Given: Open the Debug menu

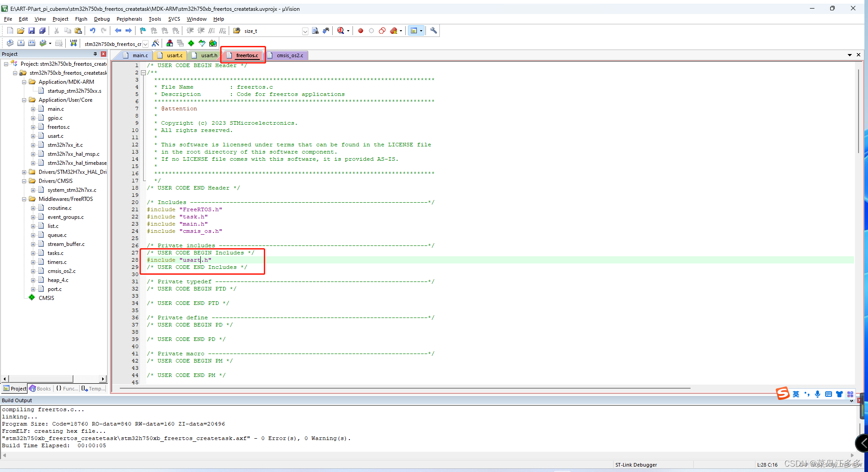Looking at the screenshot, I should tap(102, 19).
